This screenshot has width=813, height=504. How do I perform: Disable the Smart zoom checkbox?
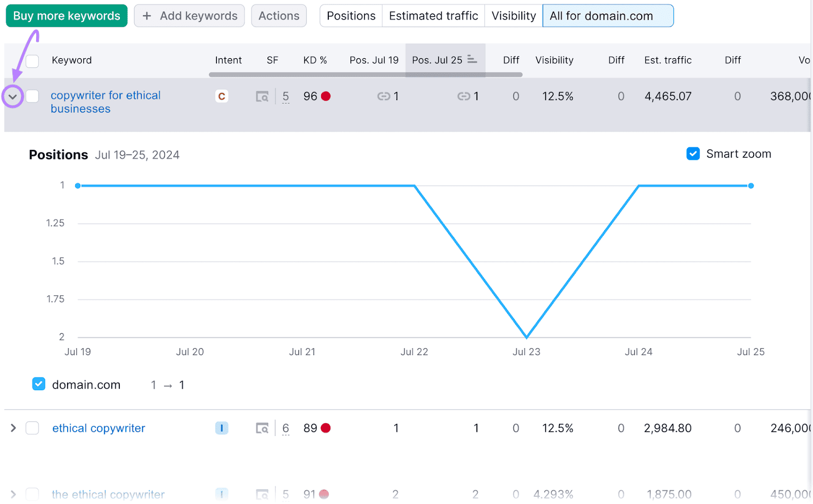(x=693, y=154)
